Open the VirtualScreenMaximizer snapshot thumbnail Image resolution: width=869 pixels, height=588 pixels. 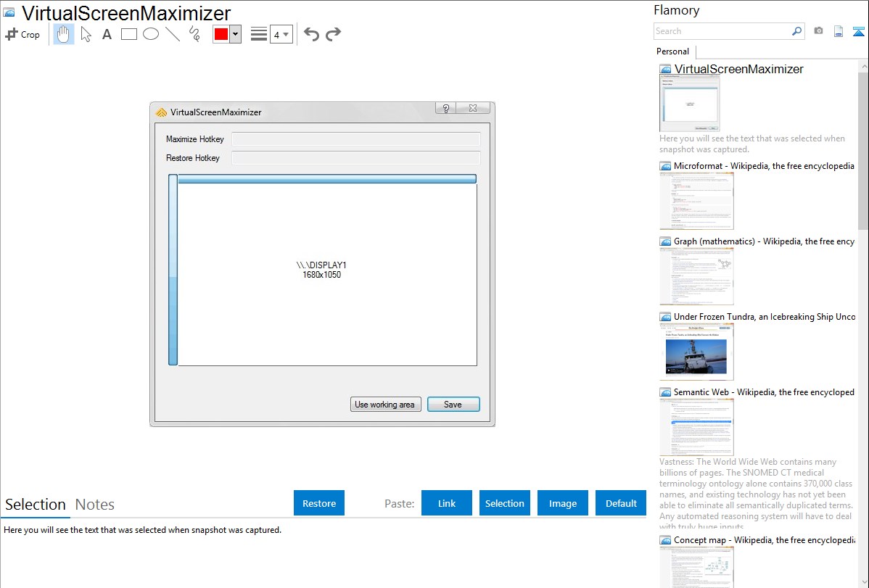[689, 104]
